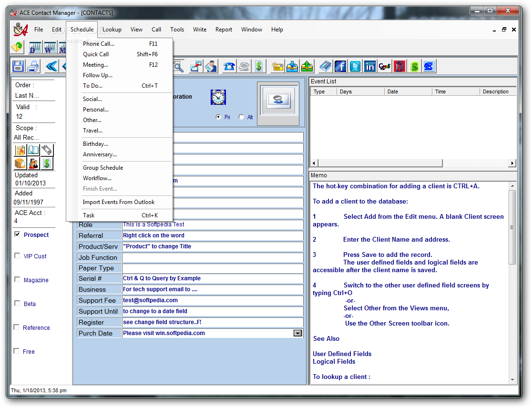Viewport: 532px width, 408px height.
Task: Choose Meeting from Schedule menu
Action: pos(120,65)
